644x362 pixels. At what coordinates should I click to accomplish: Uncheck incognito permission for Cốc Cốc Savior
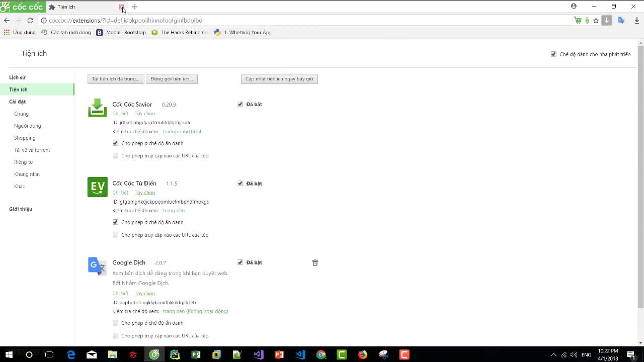tap(115, 143)
